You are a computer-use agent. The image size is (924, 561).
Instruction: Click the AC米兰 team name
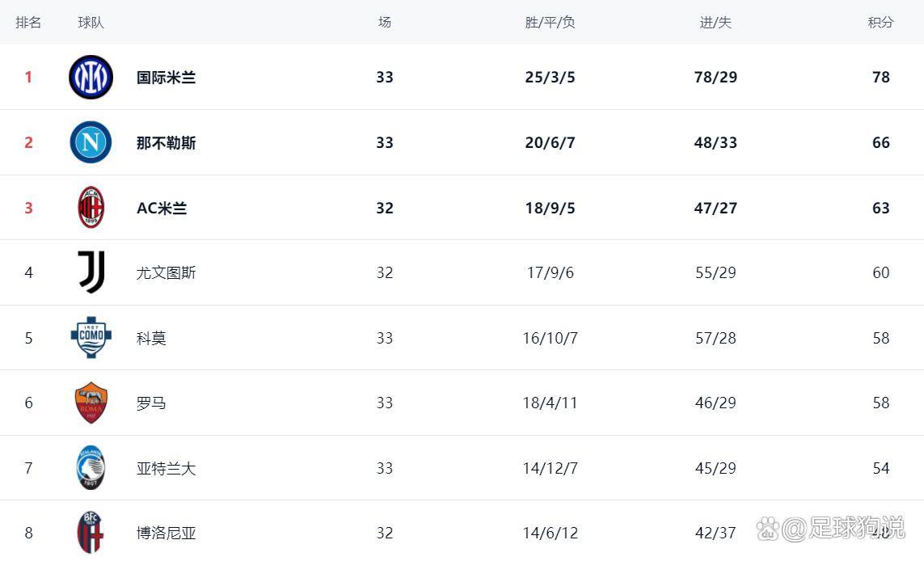162,208
